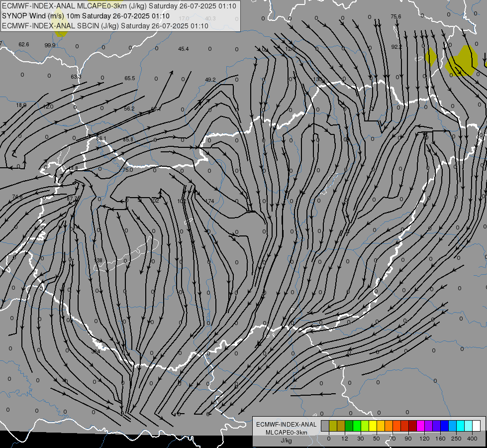
Task: Select the bright cyan legend swatch
Action: pos(460,426)
